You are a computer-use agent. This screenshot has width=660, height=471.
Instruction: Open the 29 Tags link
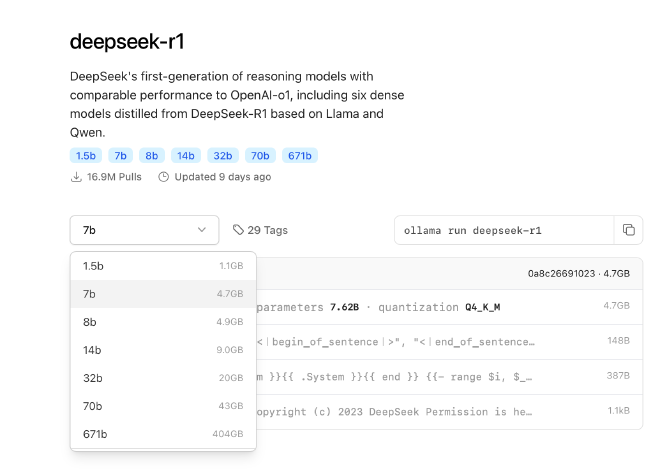click(x=261, y=230)
